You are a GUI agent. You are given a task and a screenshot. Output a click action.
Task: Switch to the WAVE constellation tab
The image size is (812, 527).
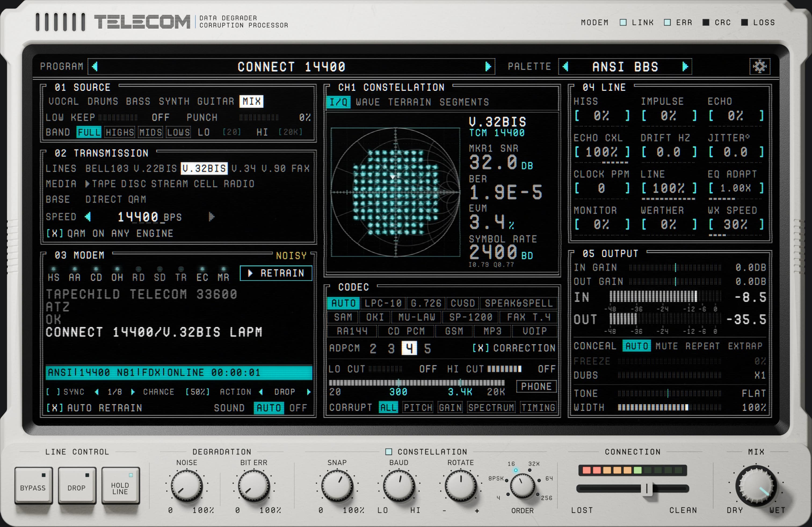coord(368,102)
